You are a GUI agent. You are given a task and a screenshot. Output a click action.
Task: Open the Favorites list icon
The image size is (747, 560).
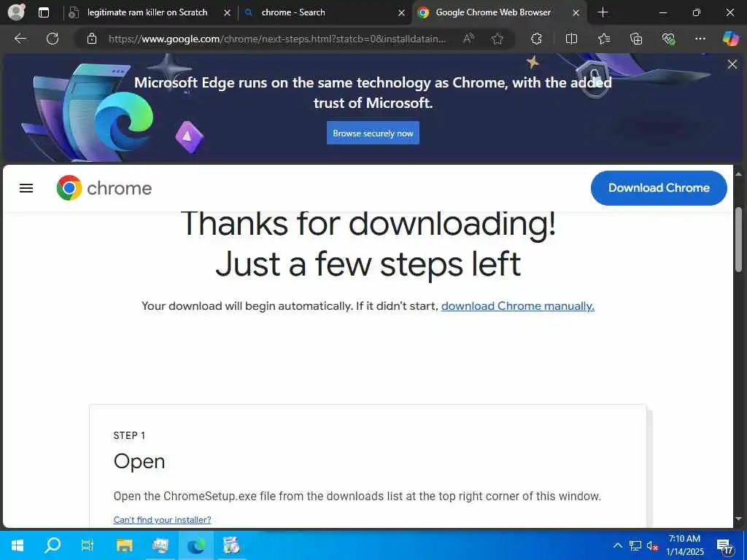tap(604, 39)
